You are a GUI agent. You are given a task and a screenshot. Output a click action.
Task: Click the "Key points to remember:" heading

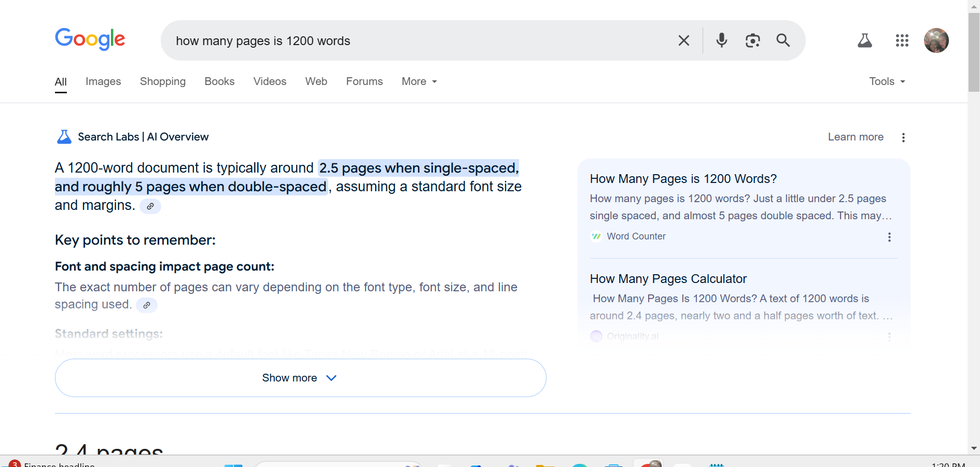pos(135,240)
